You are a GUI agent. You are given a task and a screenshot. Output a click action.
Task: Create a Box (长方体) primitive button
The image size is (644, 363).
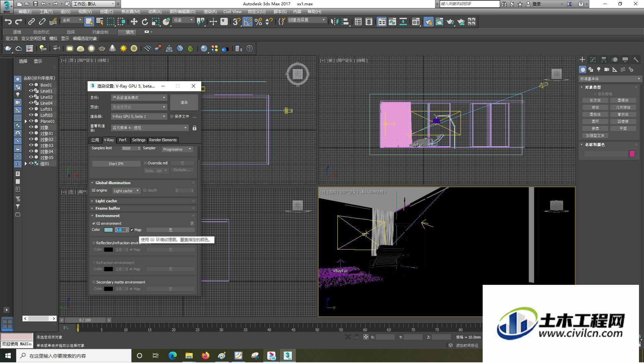(x=595, y=100)
